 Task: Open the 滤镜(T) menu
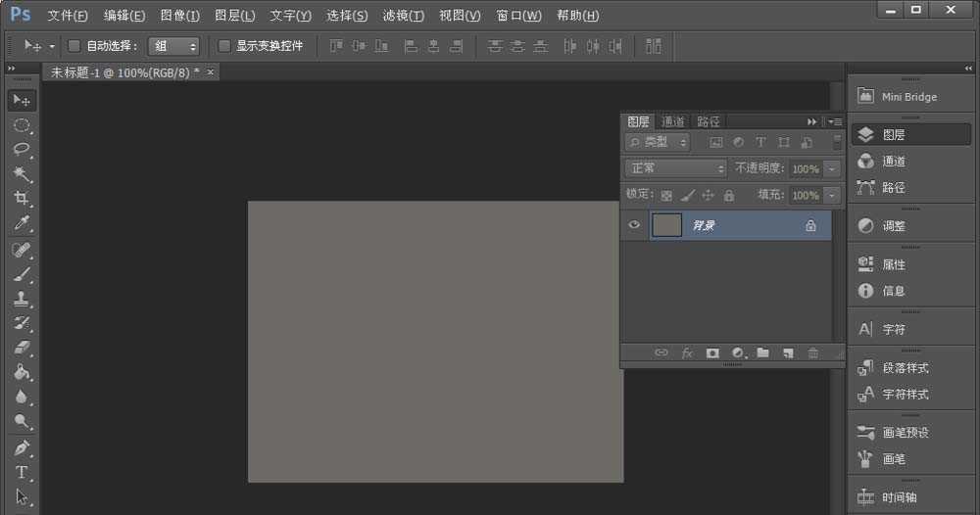(404, 16)
